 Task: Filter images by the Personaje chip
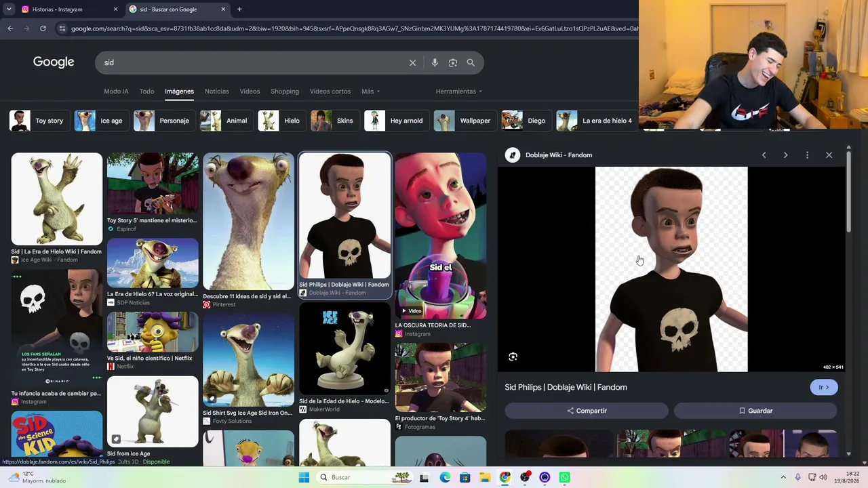point(163,121)
